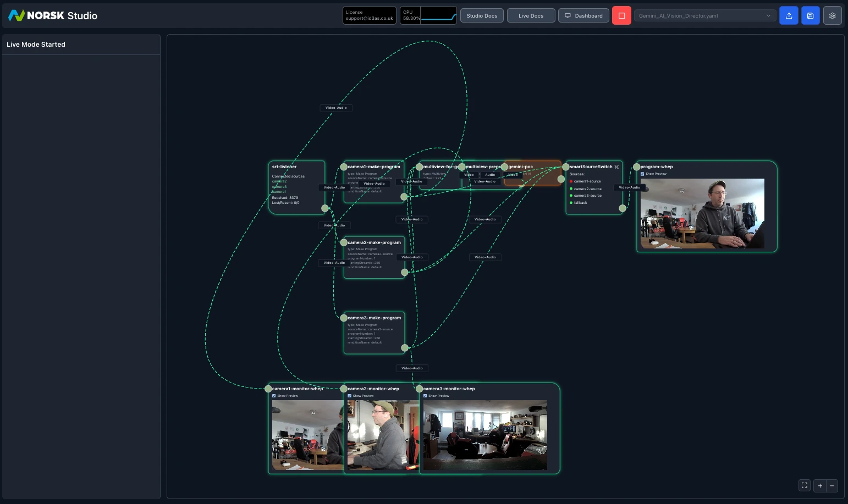Click the Live Mode Started heading
Image resolution: width=848 pixels, height=504 pixels.
pos(36,45)
